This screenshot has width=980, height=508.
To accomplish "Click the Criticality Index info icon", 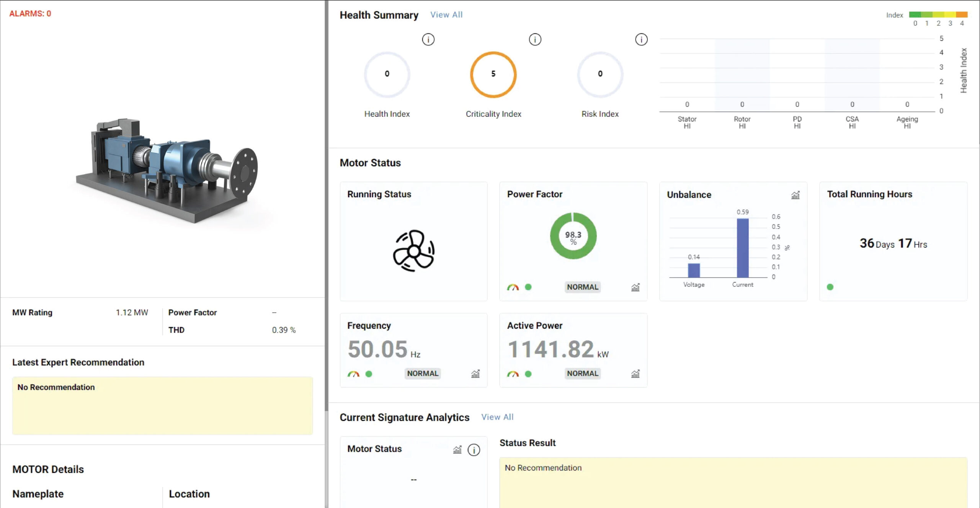I will coord(535,39).
